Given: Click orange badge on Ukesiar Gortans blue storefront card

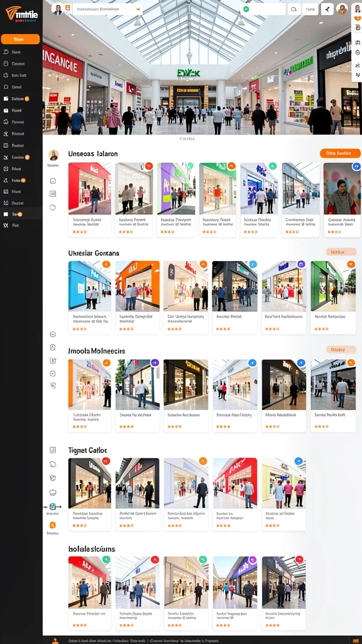Looking at the screenshot, I should tap(106, 264).
